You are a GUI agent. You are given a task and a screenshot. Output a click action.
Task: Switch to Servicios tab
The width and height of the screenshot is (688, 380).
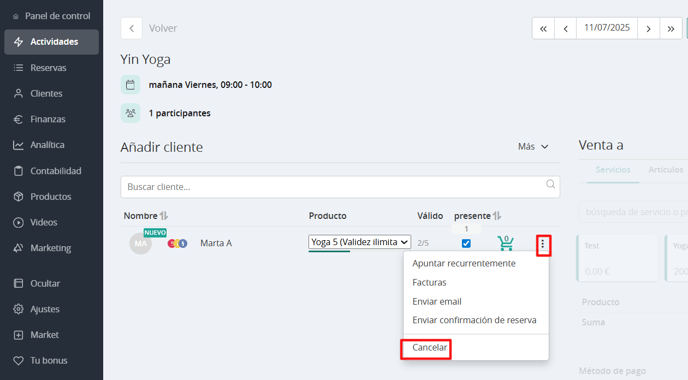point(613,170)
